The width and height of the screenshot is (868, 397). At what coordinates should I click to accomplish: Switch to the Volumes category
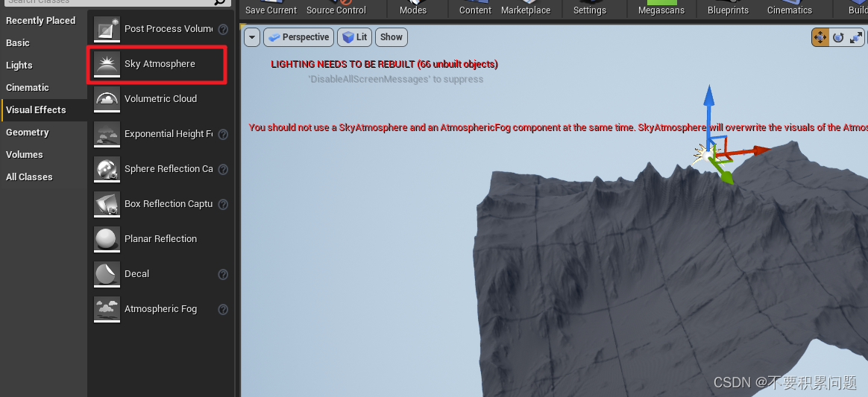[25, 155]
